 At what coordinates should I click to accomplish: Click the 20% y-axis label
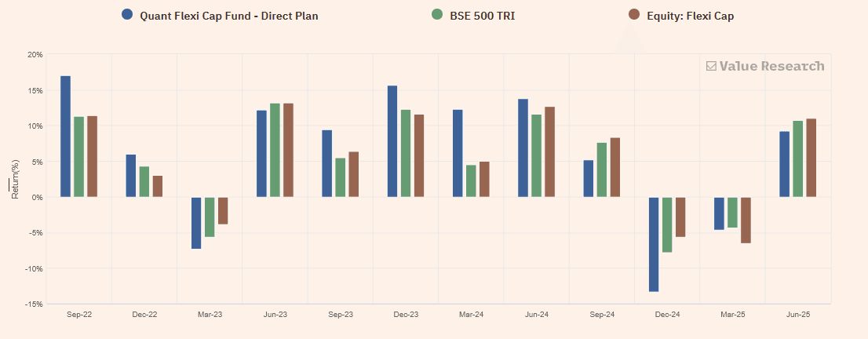[x=35, y=54]
